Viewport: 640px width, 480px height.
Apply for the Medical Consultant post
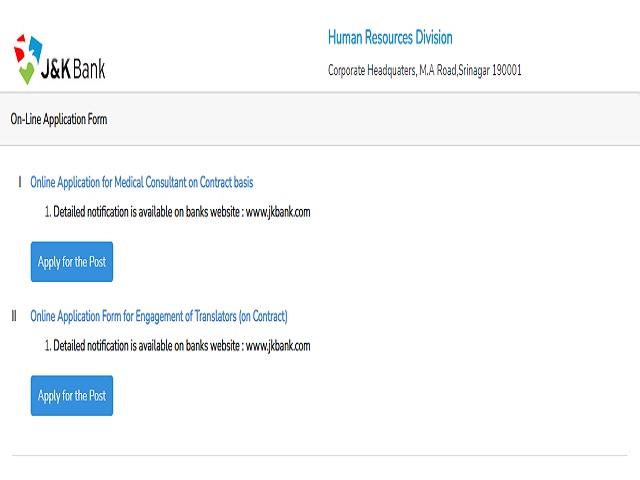[x=72, y=262]
